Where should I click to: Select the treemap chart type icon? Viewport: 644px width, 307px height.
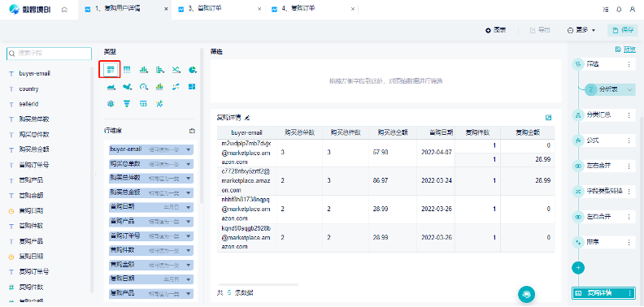[x=192, y=87]
